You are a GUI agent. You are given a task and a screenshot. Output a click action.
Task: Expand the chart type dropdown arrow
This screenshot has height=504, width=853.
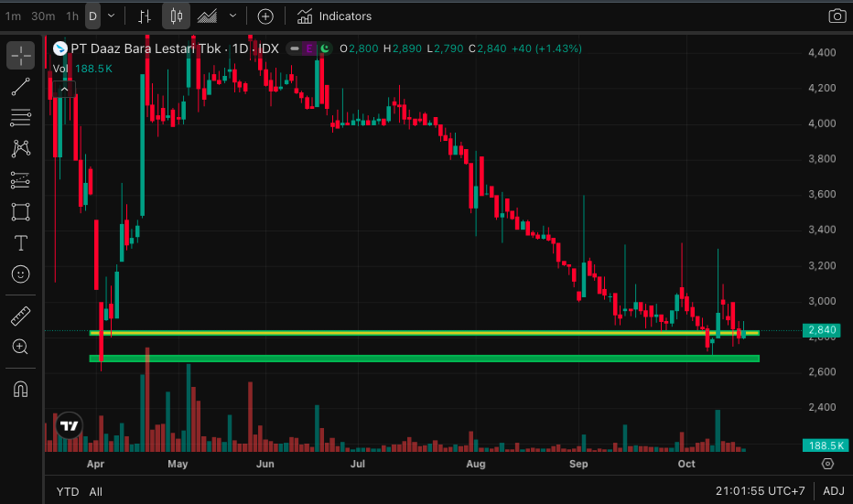click(x=232, y=16)
